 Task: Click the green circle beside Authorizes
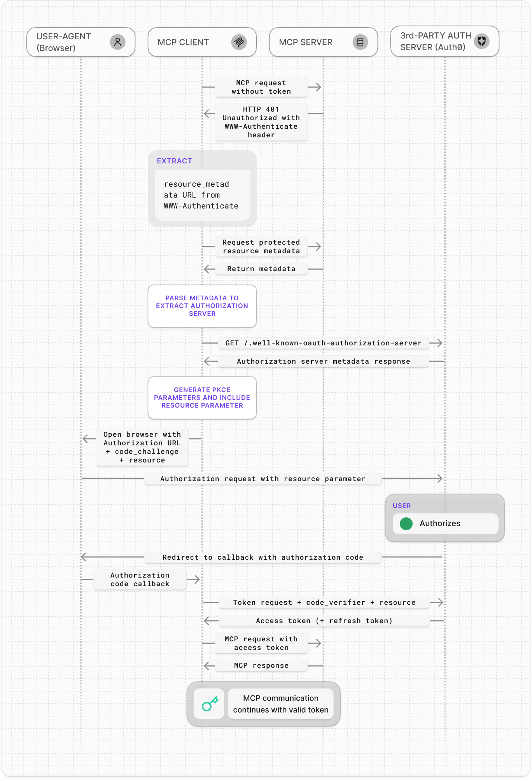[406, 524]
